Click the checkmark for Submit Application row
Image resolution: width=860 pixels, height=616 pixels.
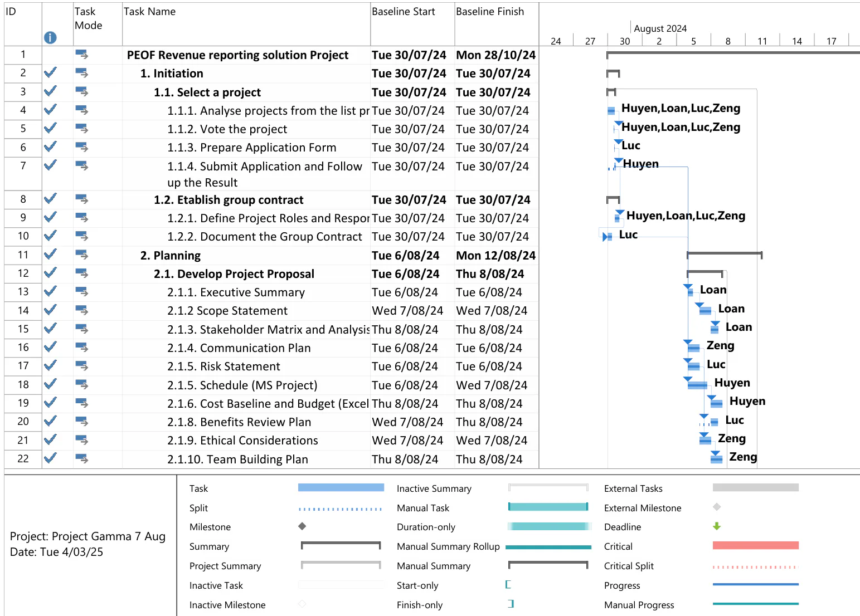[x=50, y=165]
